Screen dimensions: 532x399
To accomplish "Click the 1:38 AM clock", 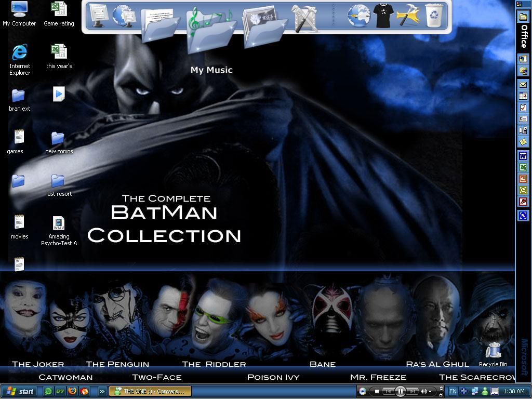I will [514, 391].
